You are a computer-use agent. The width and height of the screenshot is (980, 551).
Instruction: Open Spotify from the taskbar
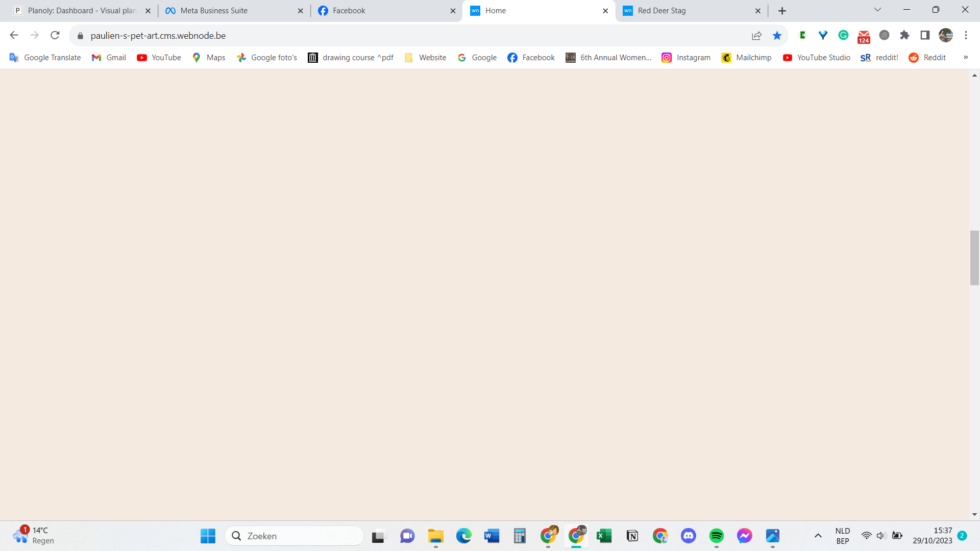pos(716,536)
